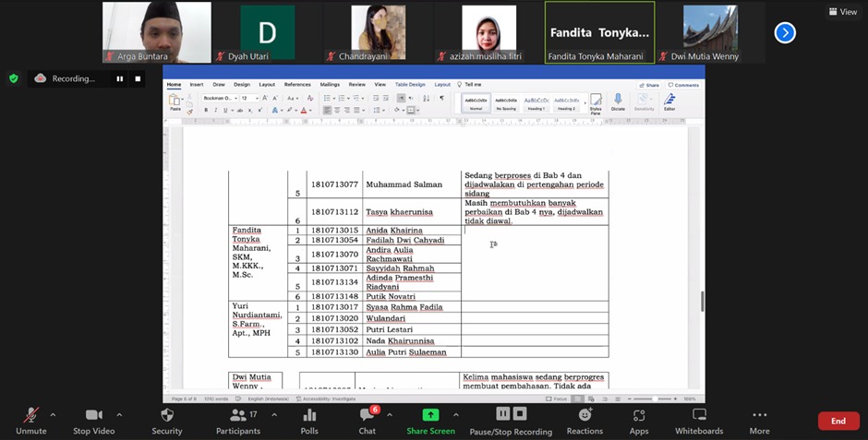Open the View layout menu
Image resolution: width=868 pixels, height=440 pixels.
[x=843, y=12]
